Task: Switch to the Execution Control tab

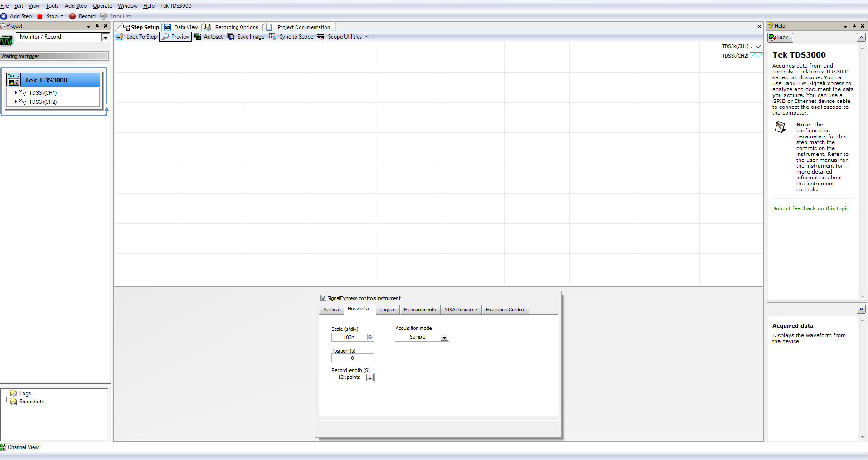Action: pyautogui.click(x=505, y=310)
